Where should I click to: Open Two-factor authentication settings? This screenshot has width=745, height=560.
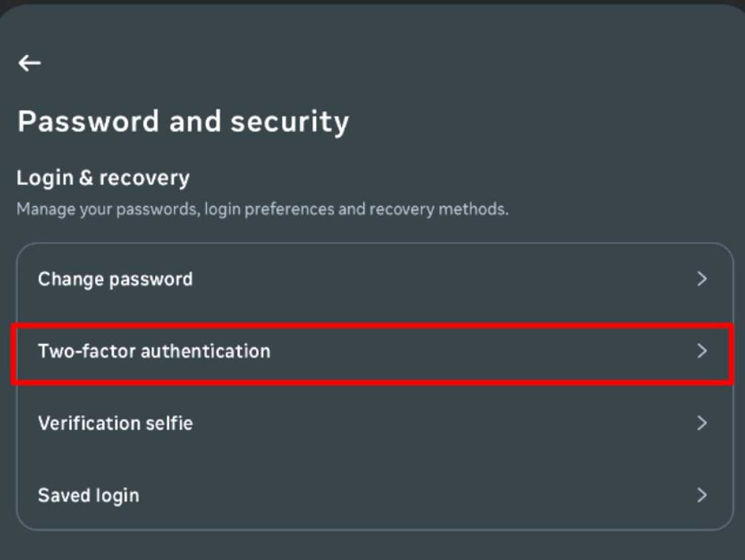(154, 351)
